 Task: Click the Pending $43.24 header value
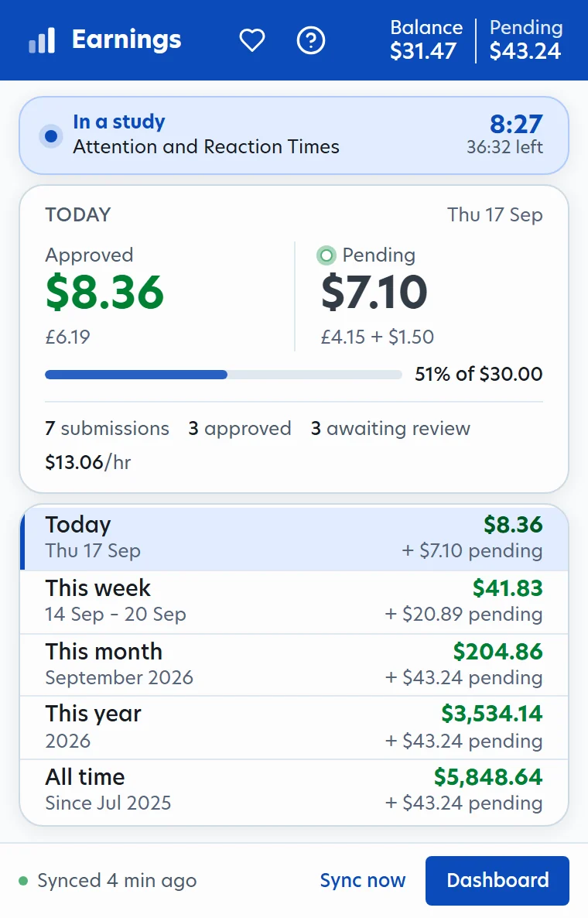click(x=525, y=39)
